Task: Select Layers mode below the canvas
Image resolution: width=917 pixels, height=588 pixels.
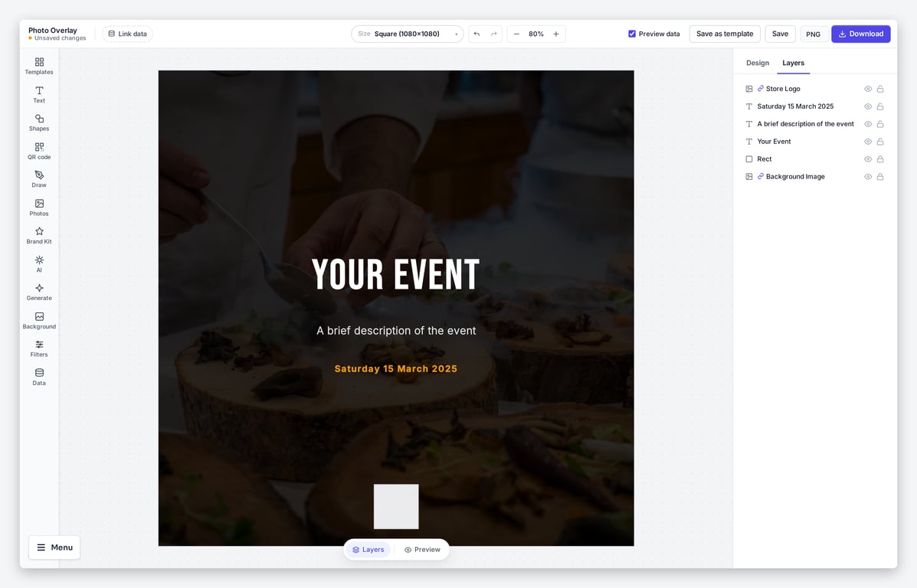Action: [x=368, y=550]
